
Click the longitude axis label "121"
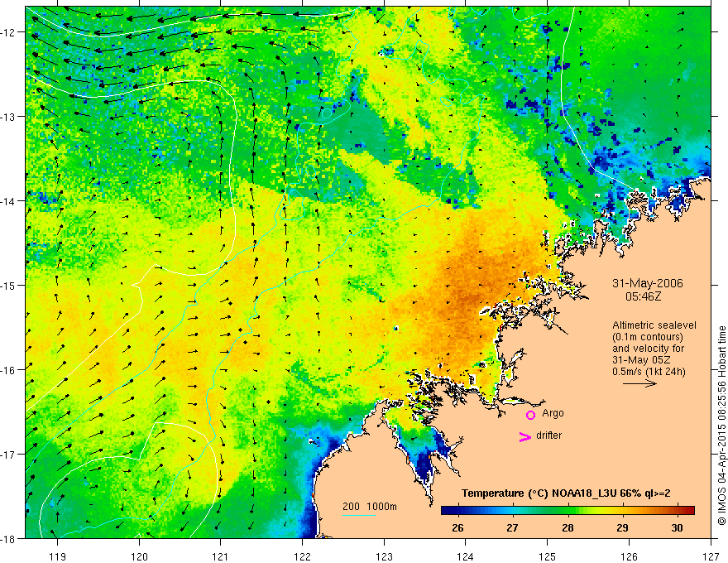(221, 557)
